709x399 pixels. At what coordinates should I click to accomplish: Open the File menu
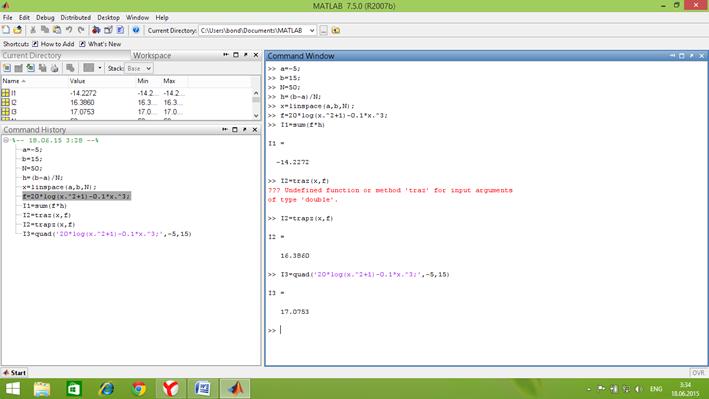tap(8, 17)
